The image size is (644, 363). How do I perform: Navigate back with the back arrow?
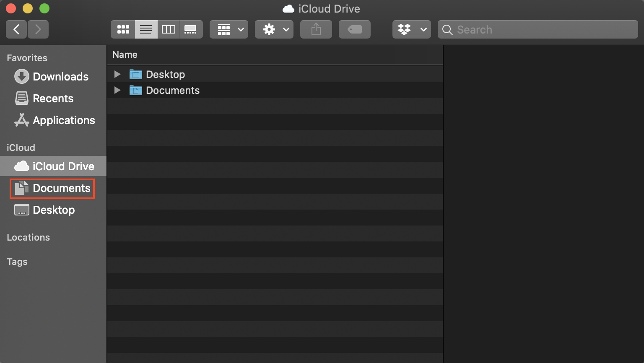[16, 29]
